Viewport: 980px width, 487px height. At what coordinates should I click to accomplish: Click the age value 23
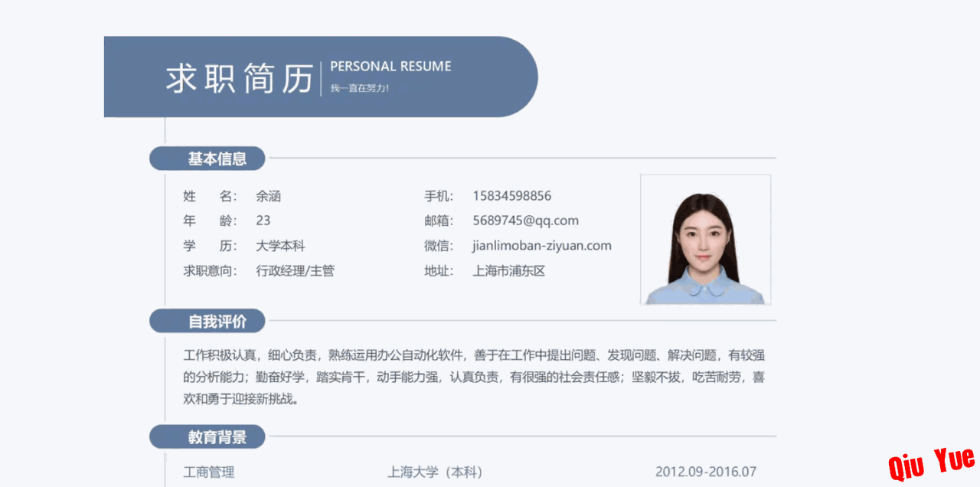coord(263,221)
